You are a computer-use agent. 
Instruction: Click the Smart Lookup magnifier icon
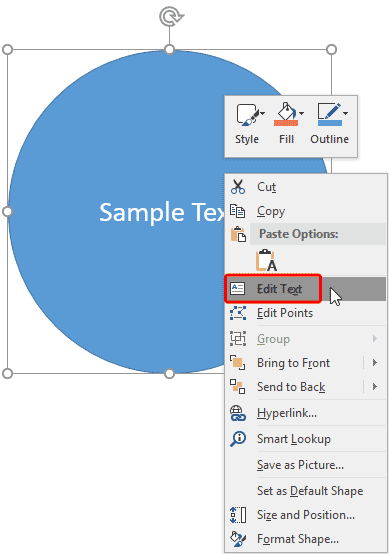pyautogui.click(x=238, y=439)
